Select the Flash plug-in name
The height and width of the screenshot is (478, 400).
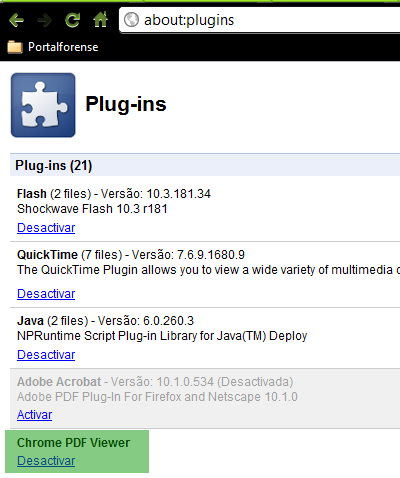click(32, 194)
